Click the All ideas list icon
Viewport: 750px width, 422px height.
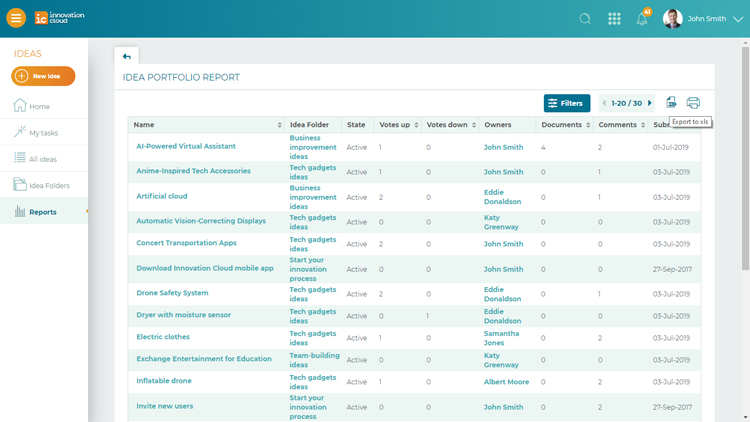point(20,157)
